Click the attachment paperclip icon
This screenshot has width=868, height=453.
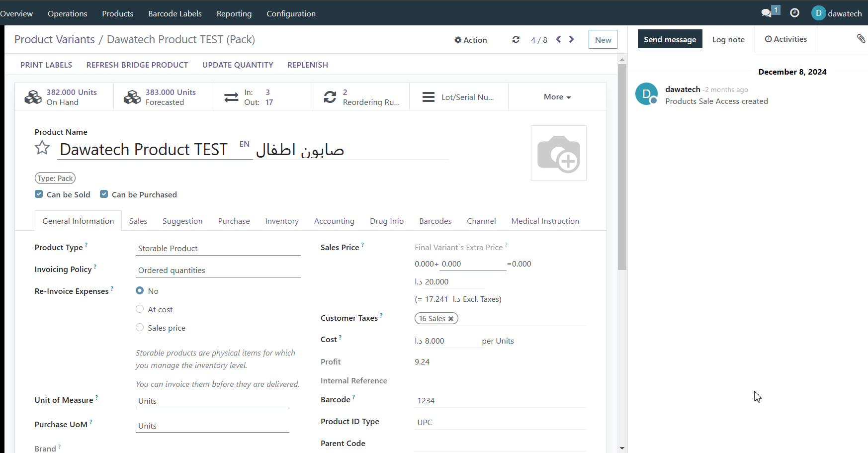pyautogui.click(x=861, y=38)
